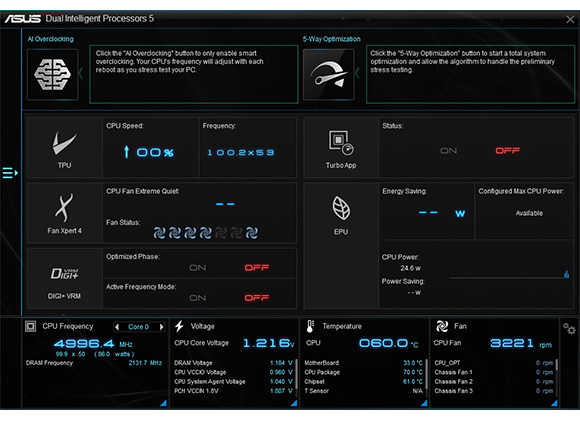The height and width of the screenshot is (424, 580).
Task: Click the Voltage lightning bolt icon
Action: point(179,326)
